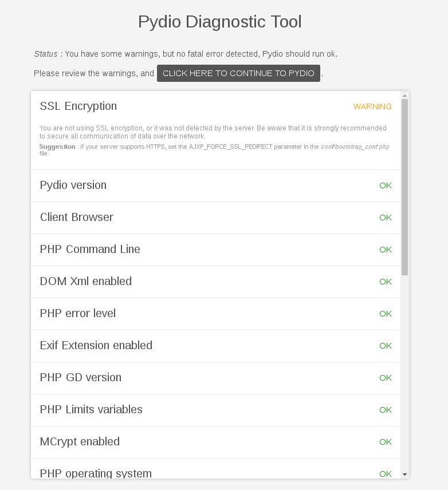Open the DOM Xml enabled row
Screen dimensions: 448x490
coord(215,282)
